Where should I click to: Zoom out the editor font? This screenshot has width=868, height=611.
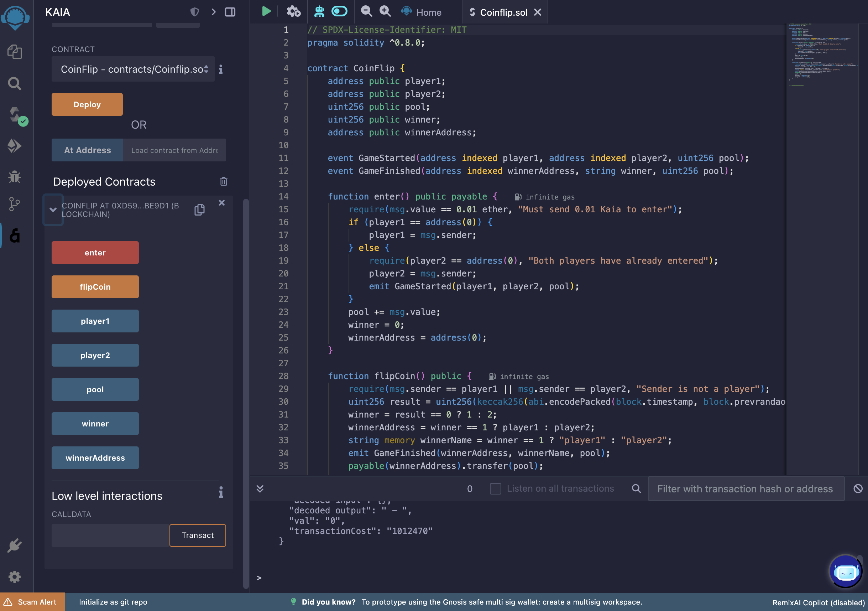coord(366,12)
